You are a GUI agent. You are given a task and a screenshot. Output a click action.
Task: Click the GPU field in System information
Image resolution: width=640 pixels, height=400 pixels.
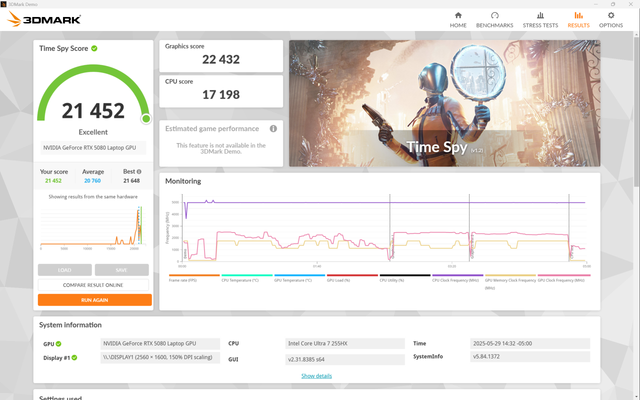pyautogui.click(x=160, y=343)
